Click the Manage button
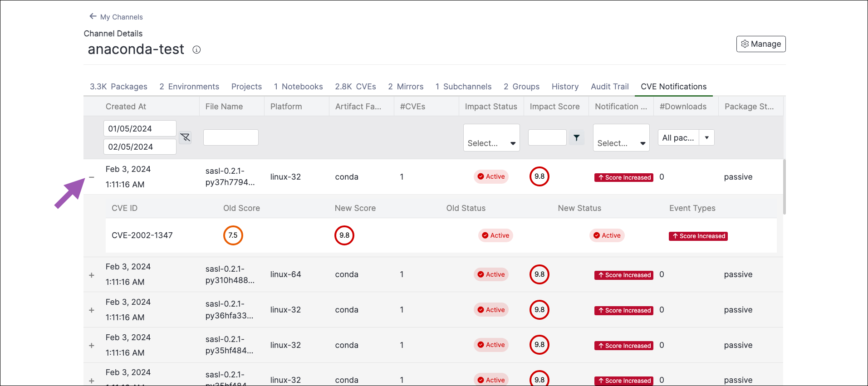This screenshot has width=868, height=386. (x=761, y=44)
